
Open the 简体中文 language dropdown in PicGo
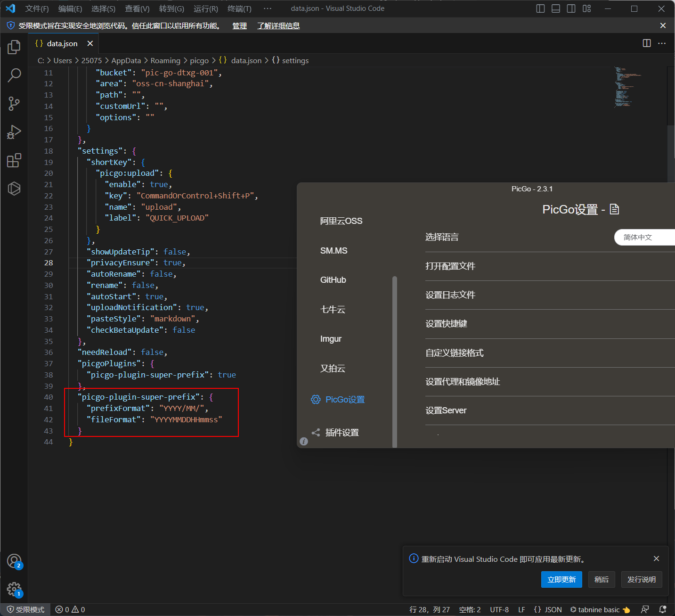point(644,237)
